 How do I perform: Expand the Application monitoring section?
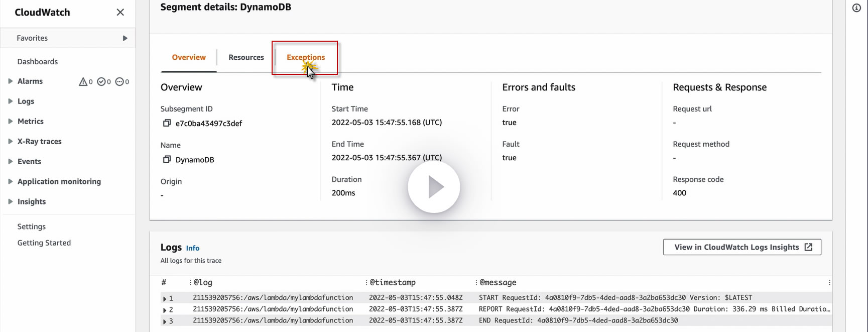tap(10, 181)
